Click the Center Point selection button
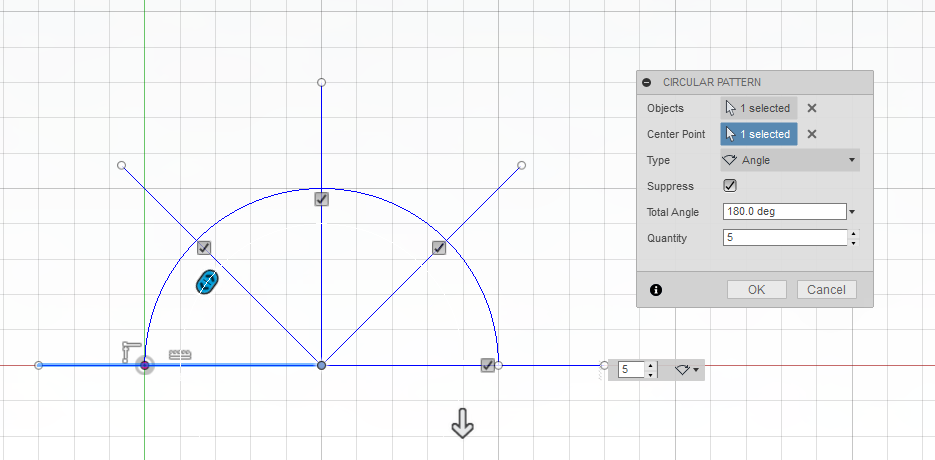The image size is (935, 460). [x=758, y=134]
